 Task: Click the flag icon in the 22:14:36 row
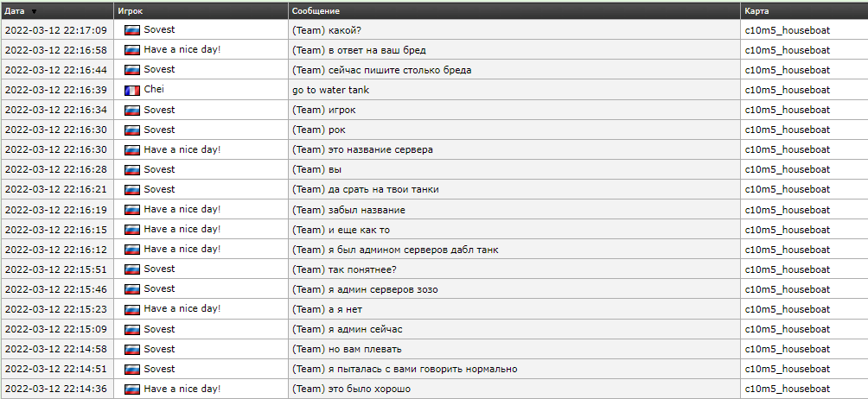tap(132, 389)
